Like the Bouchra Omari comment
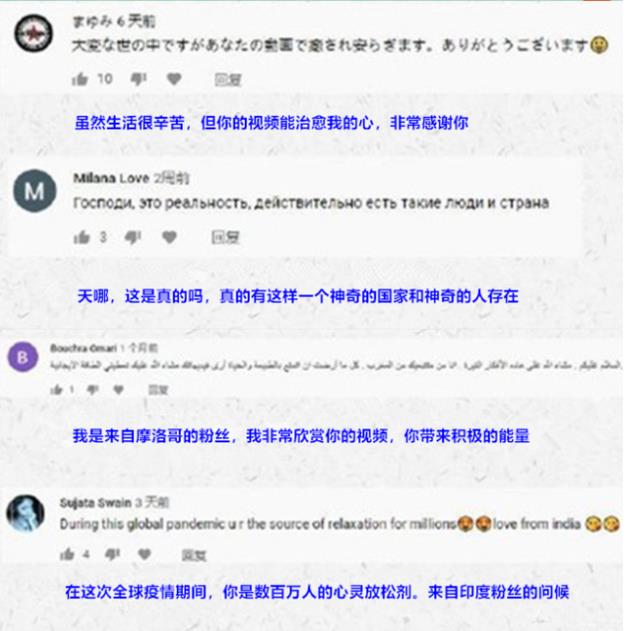This screenshot has width=631, height=631. 56,389
